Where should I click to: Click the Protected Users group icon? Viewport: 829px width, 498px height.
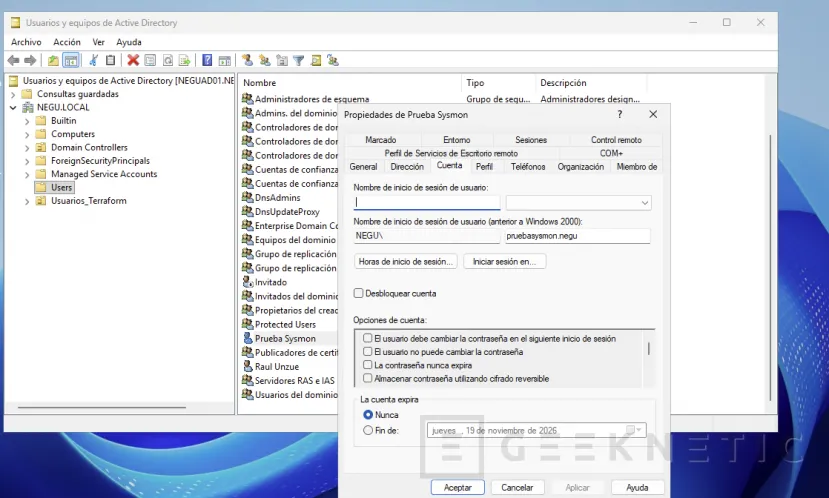point(247,324)
